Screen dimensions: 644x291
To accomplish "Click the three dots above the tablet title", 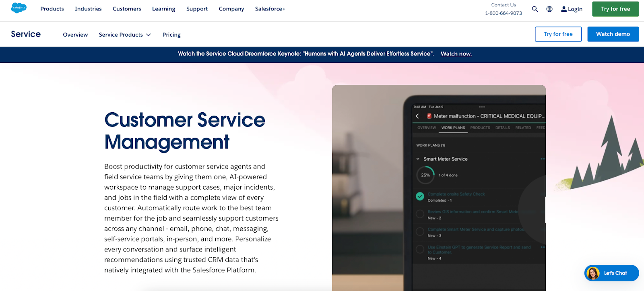I will point(482,107).
